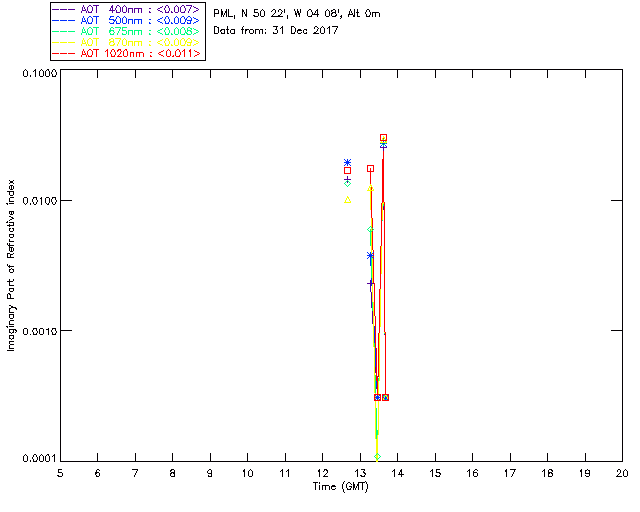Image resolution: width=640 pixels, height=512 pixels.
Task: Click the x-axis tick label 5
Action: tap(60, 474)
